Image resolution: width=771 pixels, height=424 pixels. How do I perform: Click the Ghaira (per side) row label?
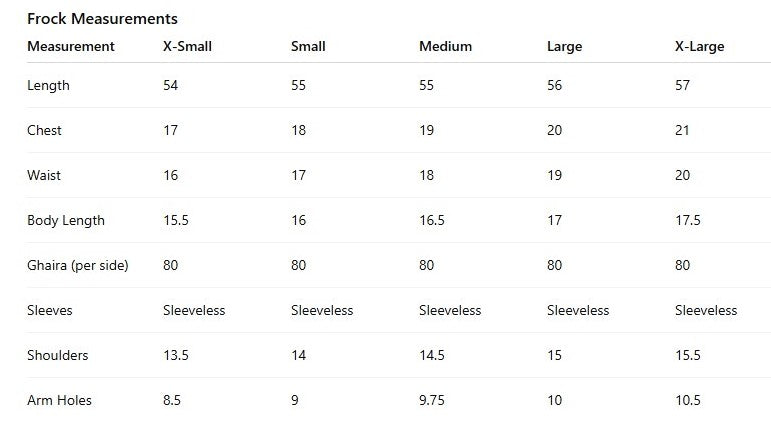[x=77, y=265]
